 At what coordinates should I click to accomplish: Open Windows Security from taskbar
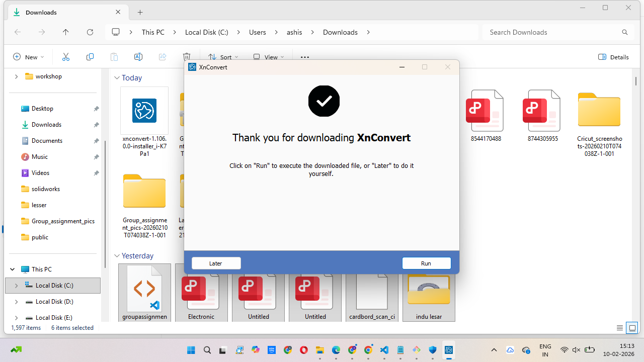[x=433, y=350]
